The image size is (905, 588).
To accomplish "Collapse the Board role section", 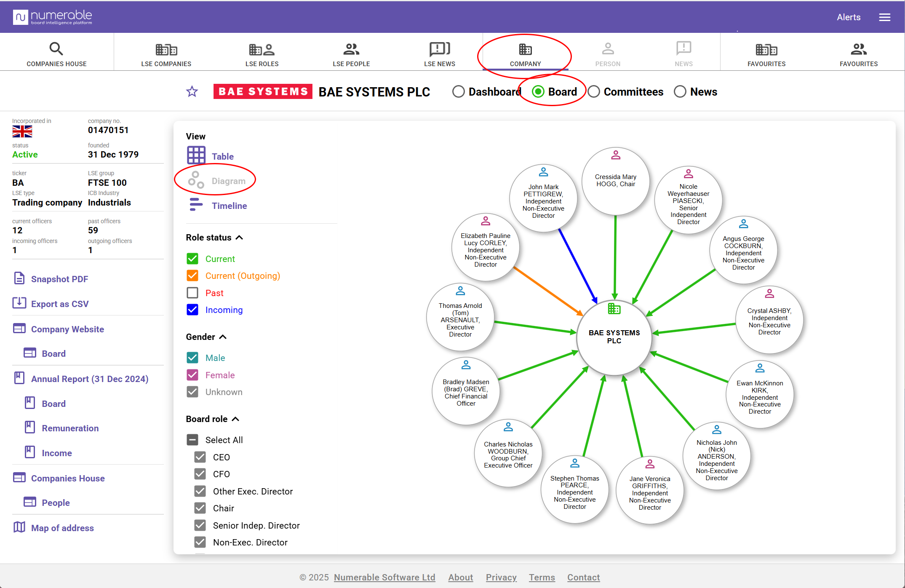I will 235,419.
